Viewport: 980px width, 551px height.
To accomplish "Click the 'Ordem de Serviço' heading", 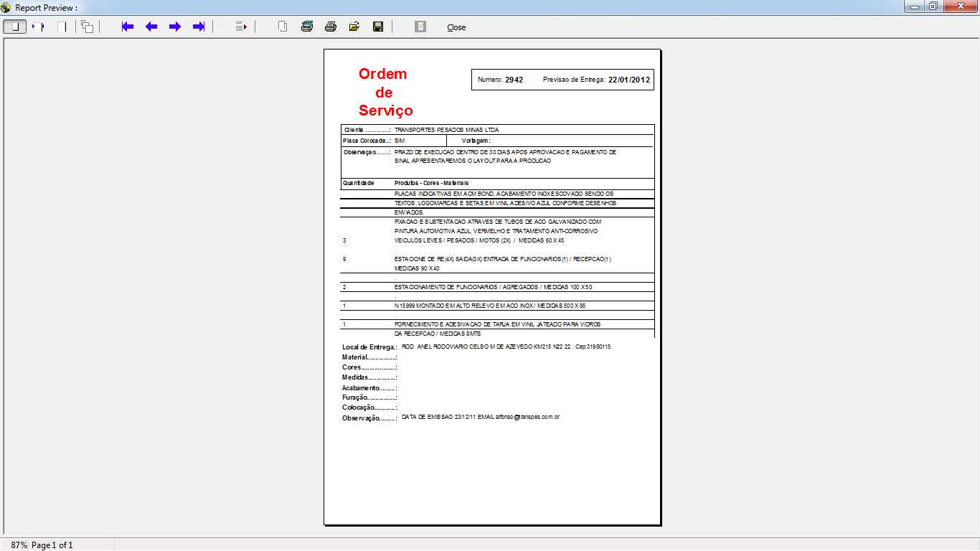I will pos(386,93).
